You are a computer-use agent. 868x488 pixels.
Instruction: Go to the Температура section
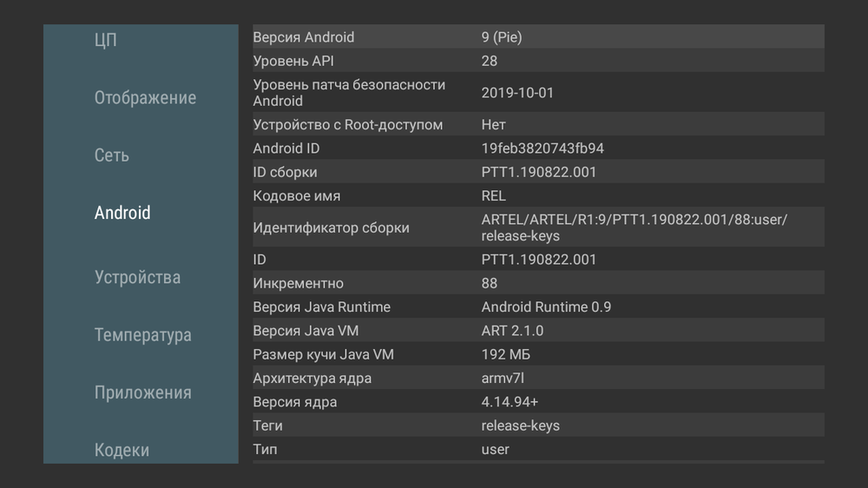pyautogui.click(x=142, y=335)
